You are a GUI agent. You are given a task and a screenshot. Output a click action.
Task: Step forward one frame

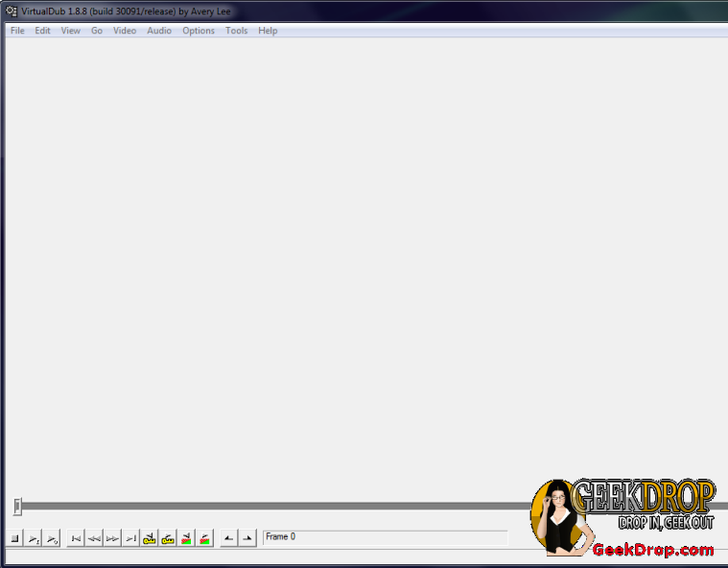tap(112, 539)
